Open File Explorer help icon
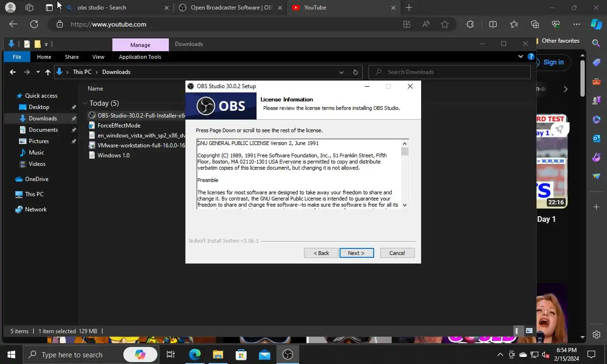The image size is (607, 364). (531, 56)
